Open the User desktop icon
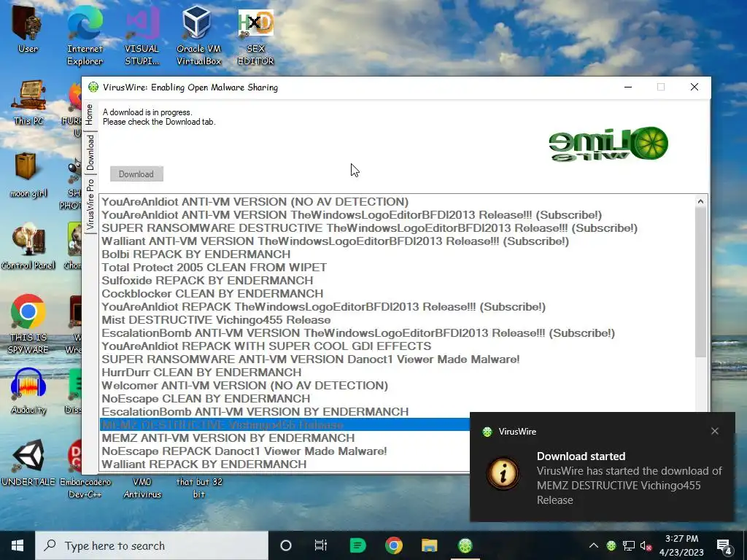The width and height of the screenshot is (747, 560). [x=28, y=29]
